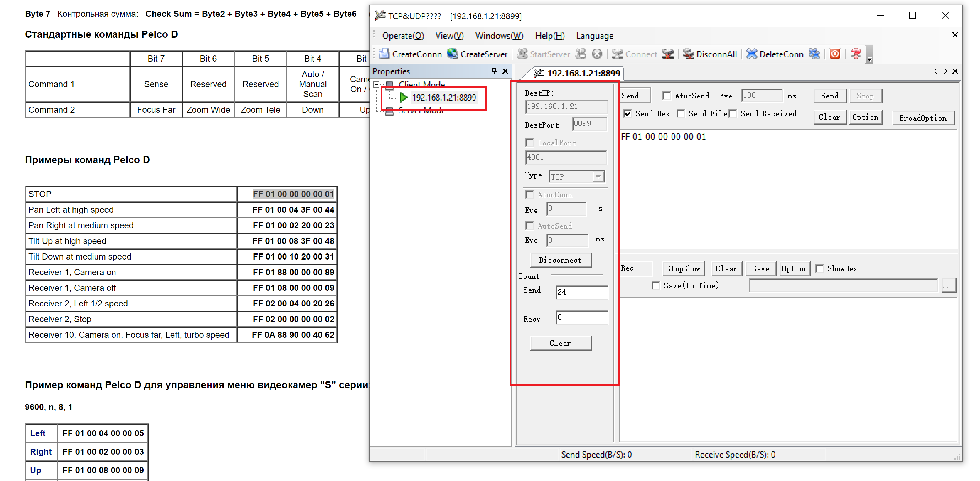Pin the Properties panel with pushpin icon
Screen dimensions: 980x481
click(x=494, y=71)
